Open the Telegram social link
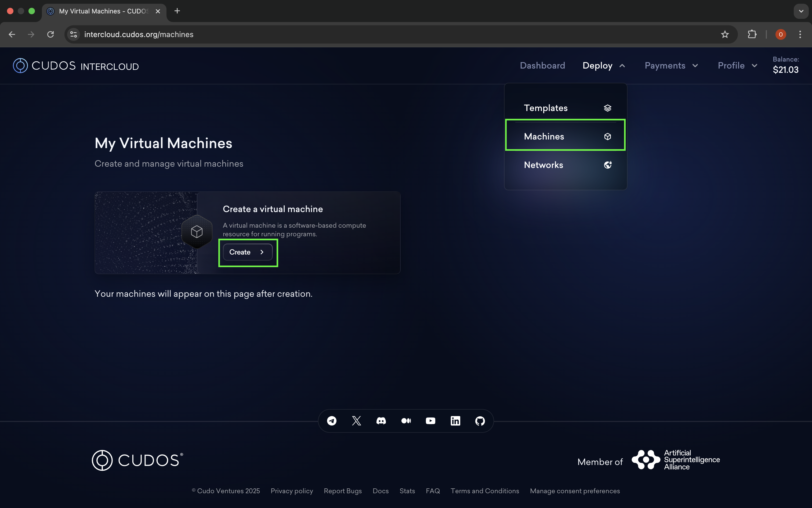This screenshot has width=812, height=508. [332, 421]
